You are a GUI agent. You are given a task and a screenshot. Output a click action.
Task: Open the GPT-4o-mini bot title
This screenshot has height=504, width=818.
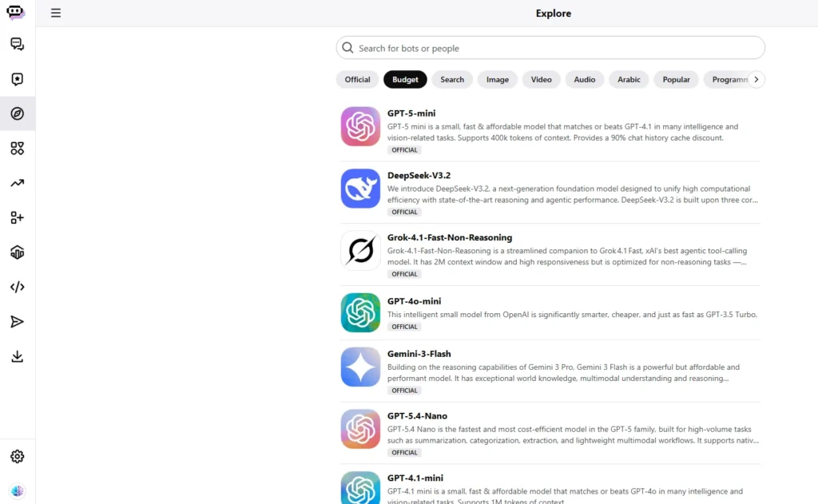pos(415,301)
